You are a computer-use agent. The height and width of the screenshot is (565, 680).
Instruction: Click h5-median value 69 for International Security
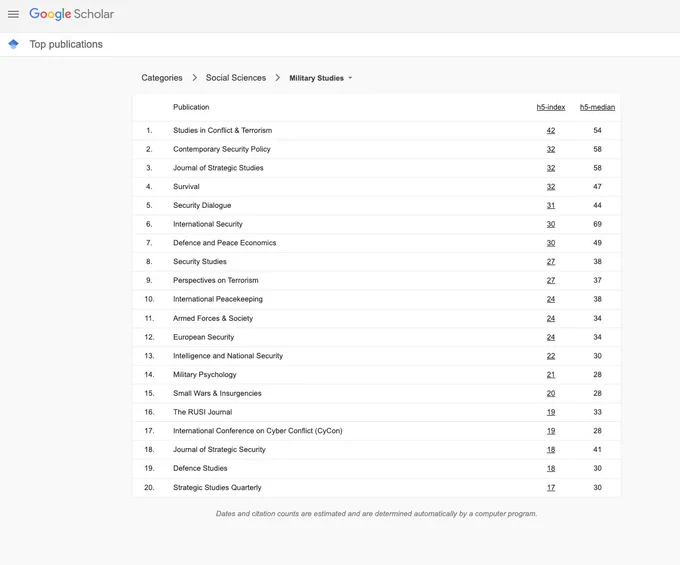(x=597, y=224)
